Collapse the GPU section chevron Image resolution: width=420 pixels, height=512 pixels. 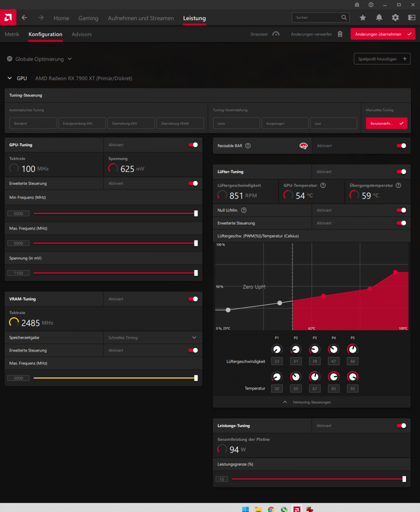coord(9,78)
